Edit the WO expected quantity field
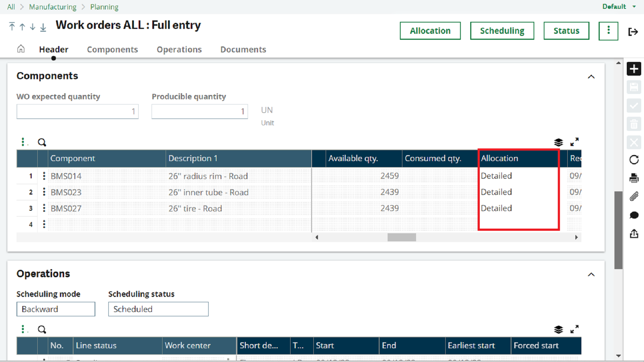644x362 pixels. click(x=77, y=111)
